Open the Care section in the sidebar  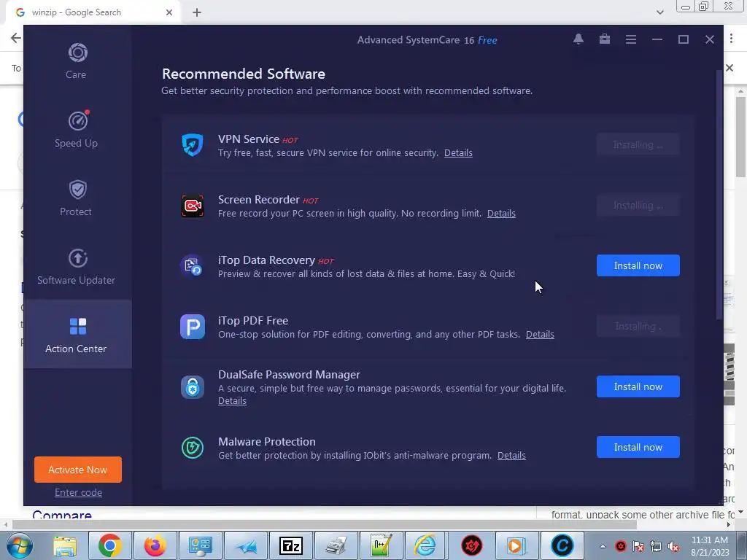tap(77, 61)
